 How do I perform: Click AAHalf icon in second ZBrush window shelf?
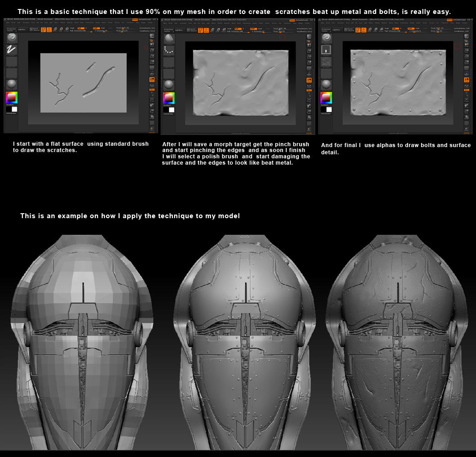tap(309, 63)
